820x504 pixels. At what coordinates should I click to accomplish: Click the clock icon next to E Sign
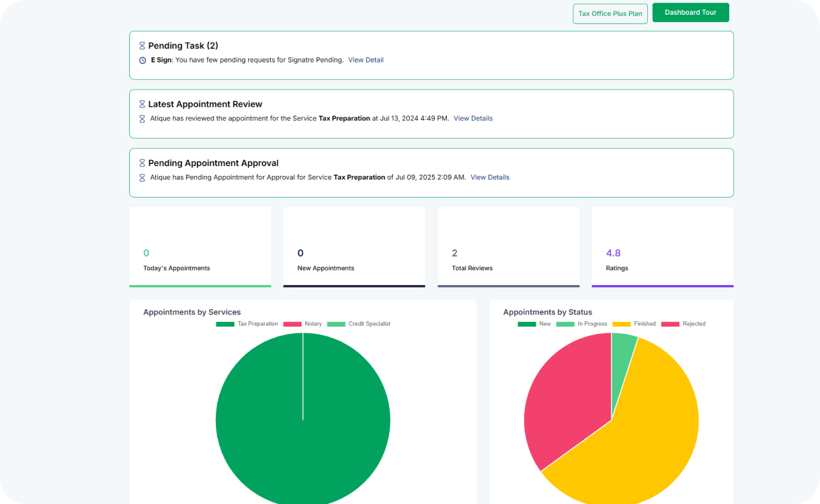click(142, 60)
